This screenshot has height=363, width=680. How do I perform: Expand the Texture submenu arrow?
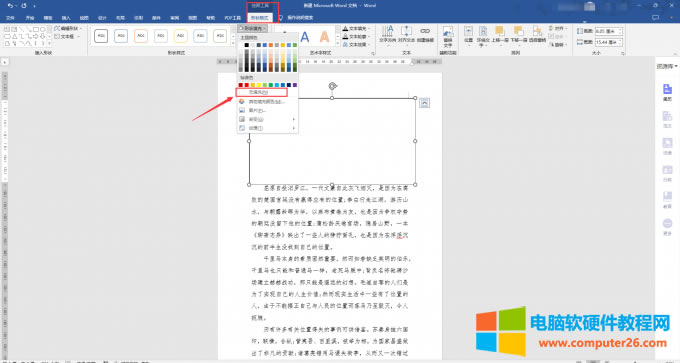click(294, 128)
